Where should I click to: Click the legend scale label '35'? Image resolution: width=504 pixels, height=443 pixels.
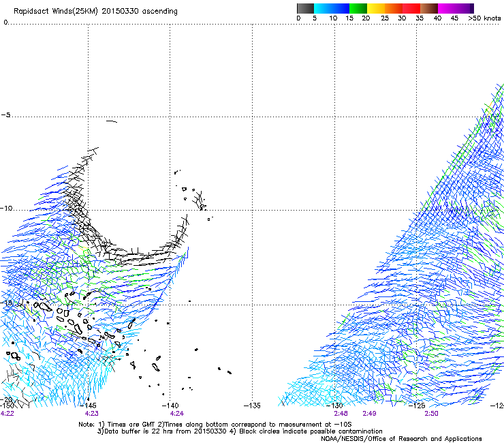coord(420,18)
